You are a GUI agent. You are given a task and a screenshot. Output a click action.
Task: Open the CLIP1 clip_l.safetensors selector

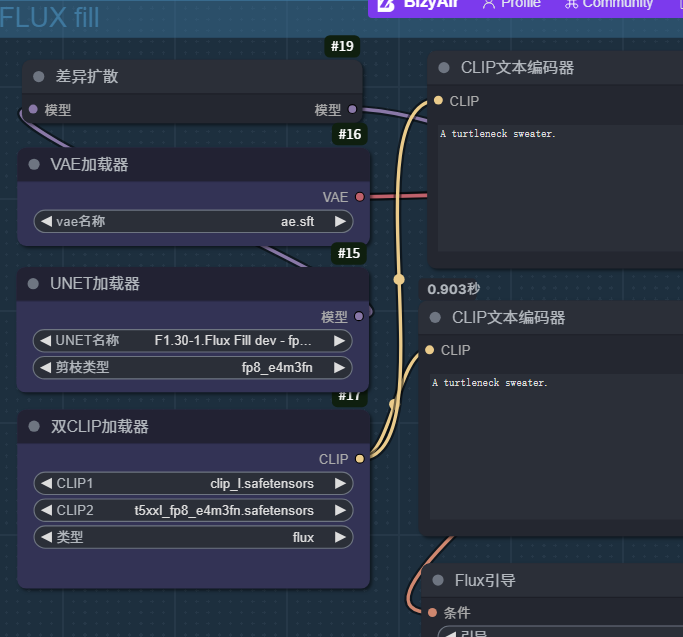[x=193, y=483]
